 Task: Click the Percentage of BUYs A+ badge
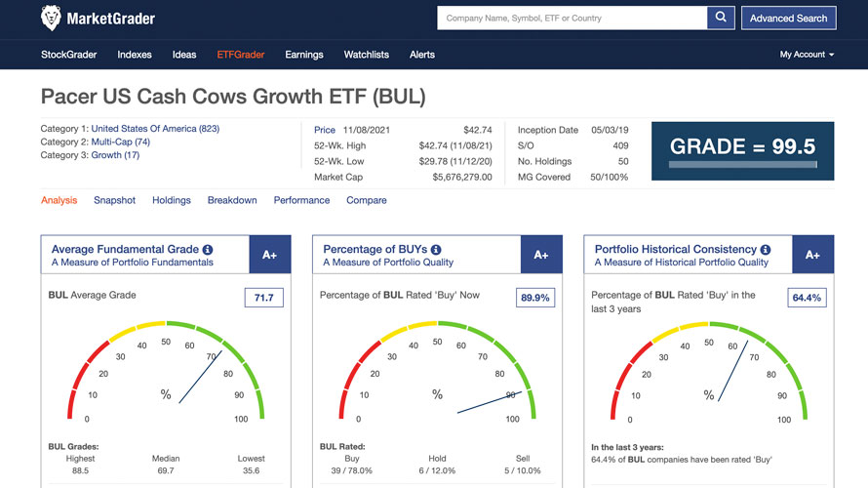point(541,254)
